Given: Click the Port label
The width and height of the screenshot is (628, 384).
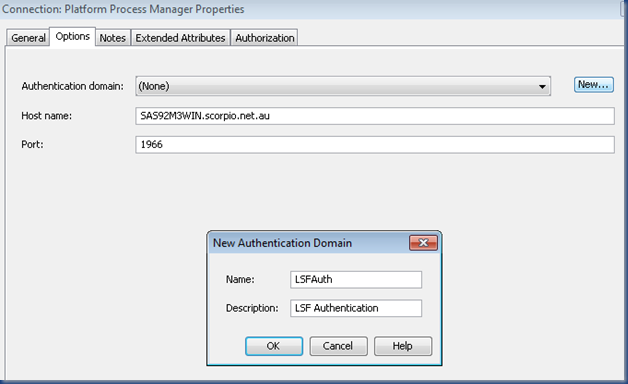Looking at the screenshot, I should click(32, 145).
